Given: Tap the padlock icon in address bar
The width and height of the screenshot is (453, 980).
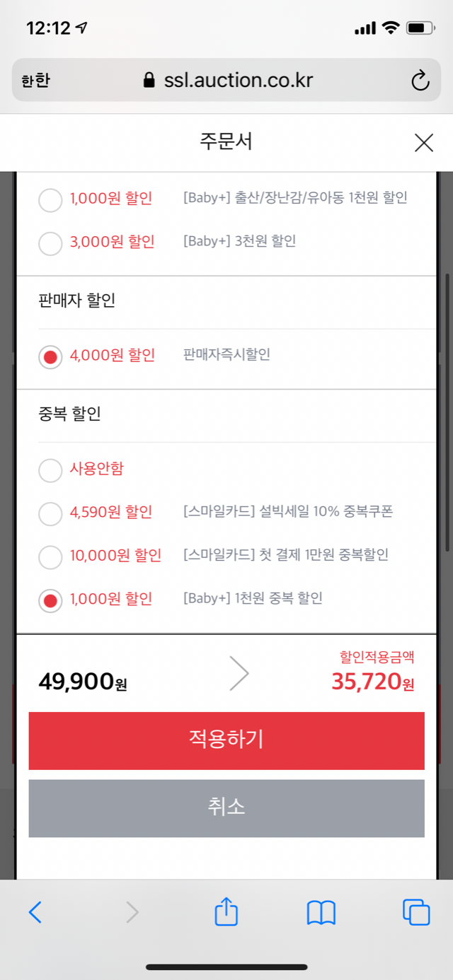Looking at the screenshot, I should (x=149, y=80).
